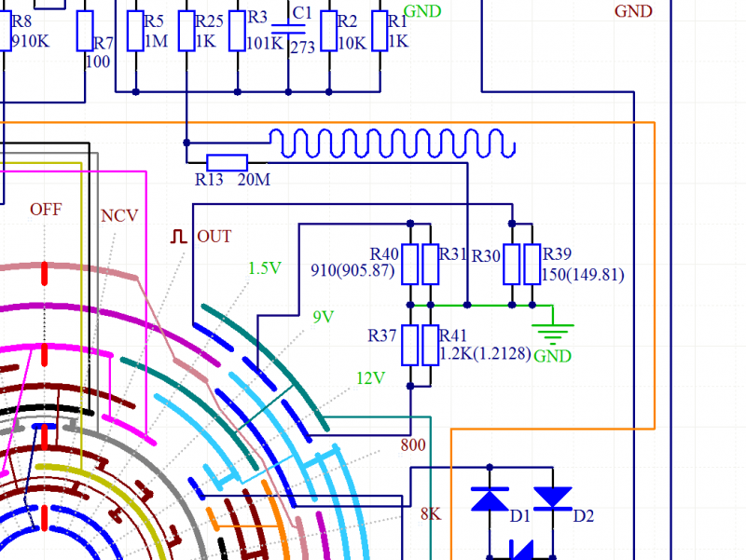746x560 pixels.
Task: Select the NCV position label
Action: coord(119,216)
